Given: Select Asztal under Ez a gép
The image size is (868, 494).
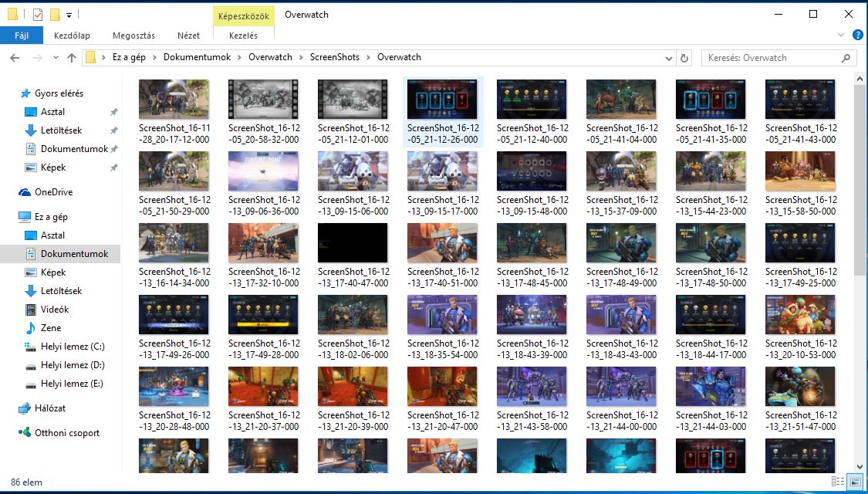Looking at the screenshot, I should 52,235.
